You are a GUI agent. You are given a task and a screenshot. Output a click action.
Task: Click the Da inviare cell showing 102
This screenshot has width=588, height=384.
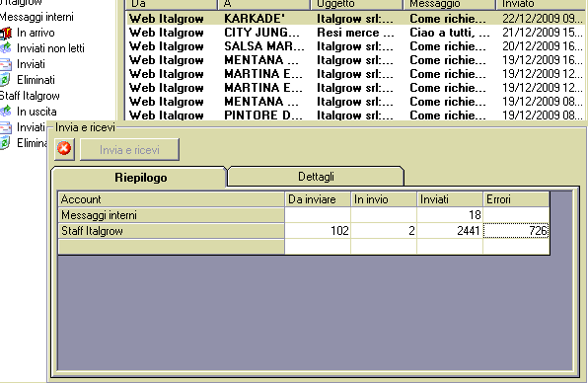click(x=318, y=230)
